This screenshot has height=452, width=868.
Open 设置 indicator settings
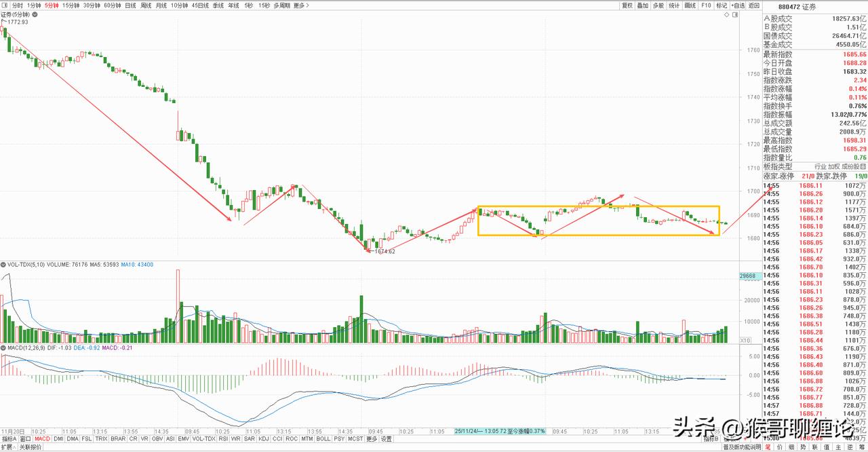pyautogui.click(x=387, y=438)
